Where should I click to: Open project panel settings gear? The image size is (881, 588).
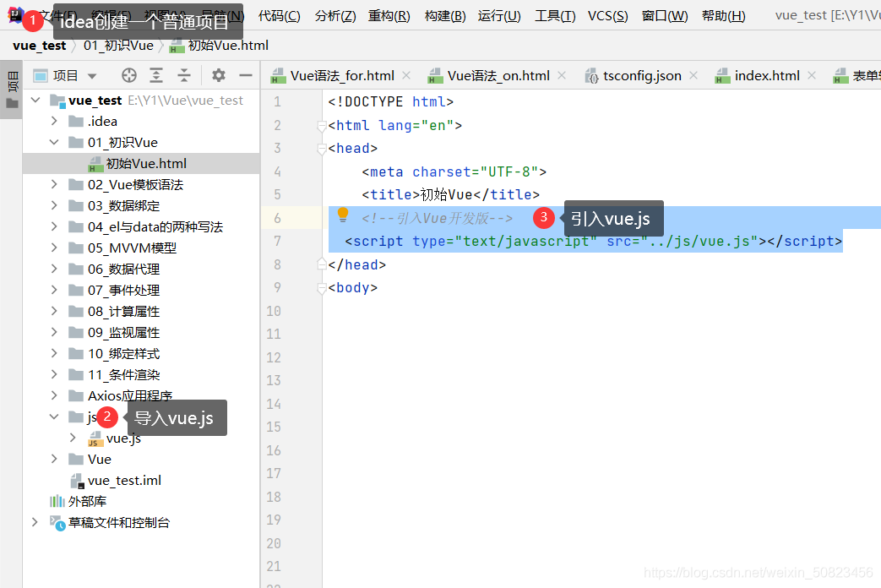[219, 75]
